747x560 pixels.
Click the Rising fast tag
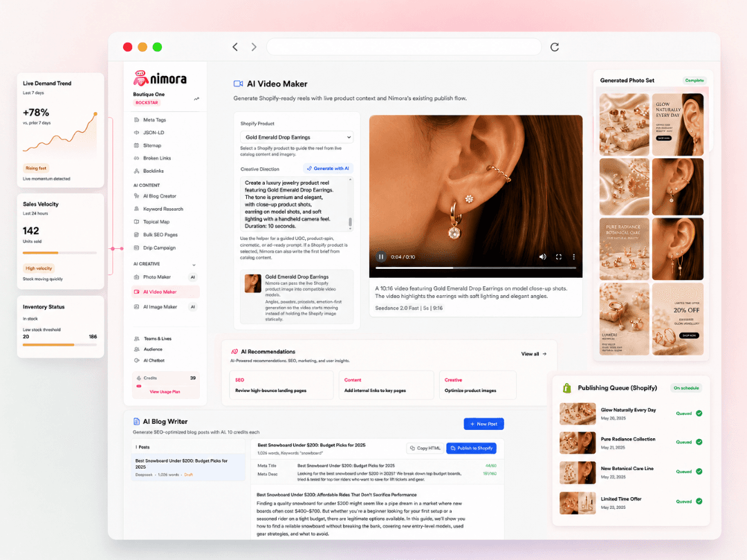point(36,168)
